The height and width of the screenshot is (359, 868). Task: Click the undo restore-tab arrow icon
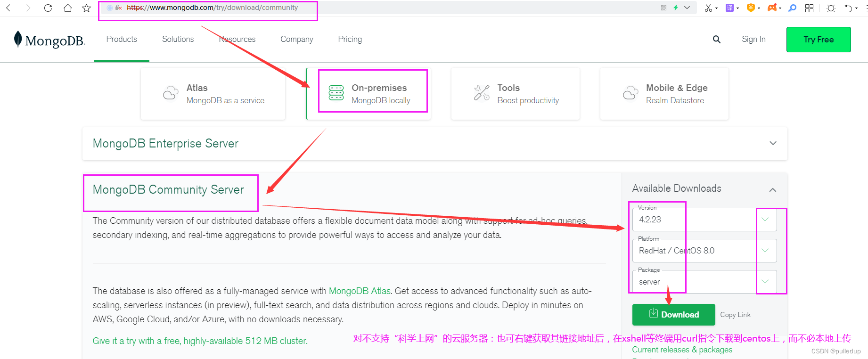pyautogui.click(x=848, y=8)
